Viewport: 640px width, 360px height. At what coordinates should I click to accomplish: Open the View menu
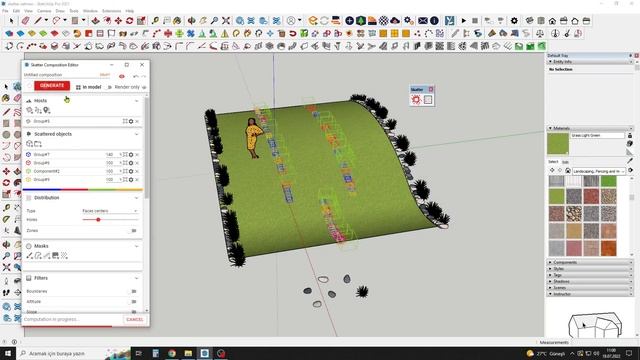tap(29, 11)
